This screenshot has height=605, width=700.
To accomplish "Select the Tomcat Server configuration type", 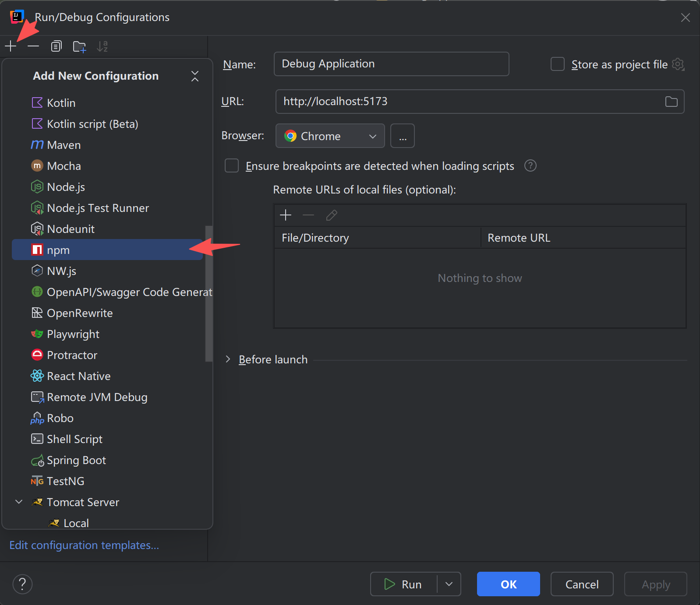I will [x=107, y=502].
